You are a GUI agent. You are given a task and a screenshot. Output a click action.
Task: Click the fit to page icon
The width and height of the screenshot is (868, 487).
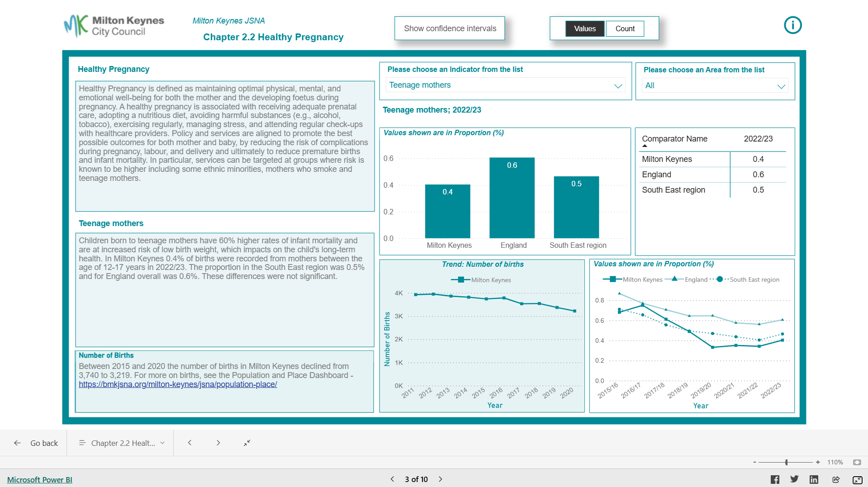pyautogui.click(x=857, y=462)
